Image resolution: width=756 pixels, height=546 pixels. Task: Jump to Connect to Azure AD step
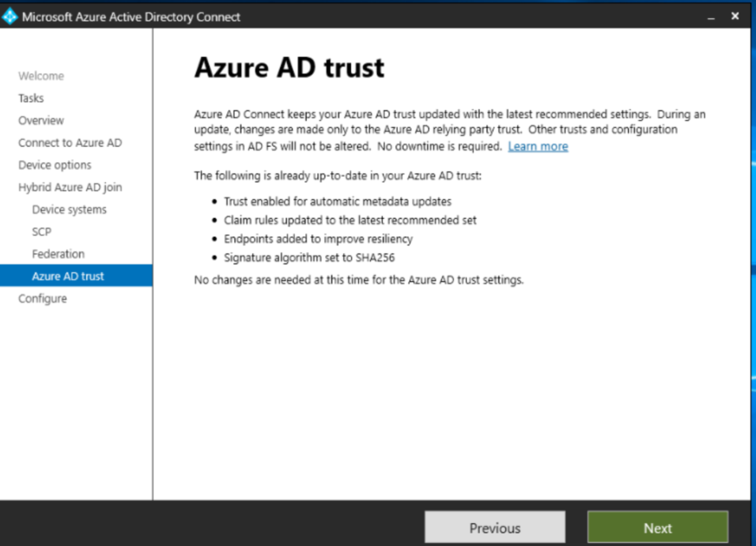tap(70, 143)
